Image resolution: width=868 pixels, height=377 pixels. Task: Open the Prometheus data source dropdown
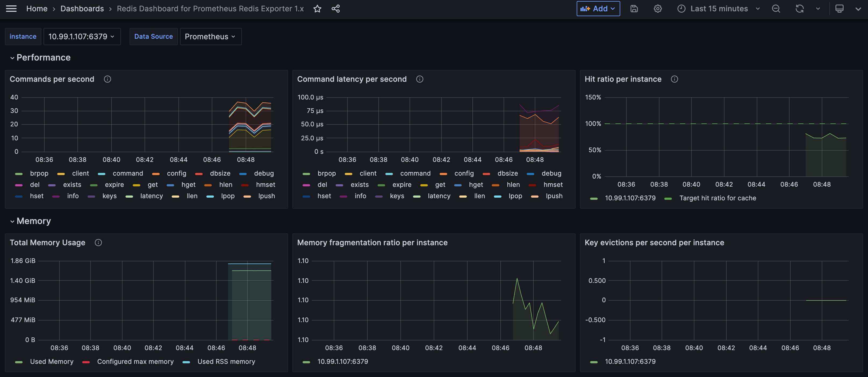tap(211, 36)
